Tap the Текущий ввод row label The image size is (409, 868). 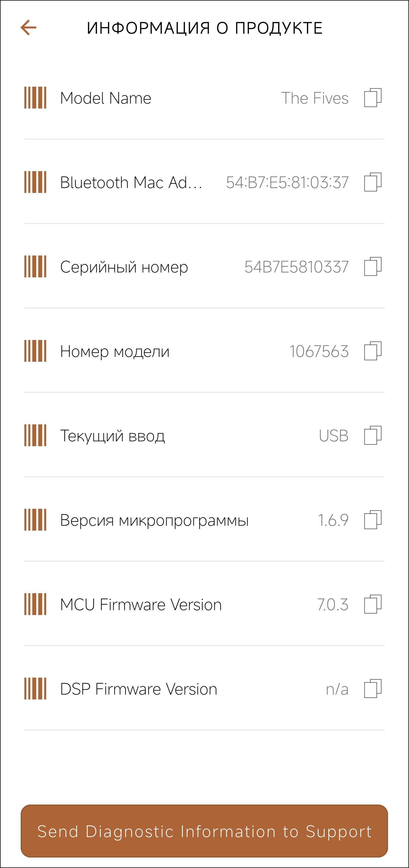(112, 436)
